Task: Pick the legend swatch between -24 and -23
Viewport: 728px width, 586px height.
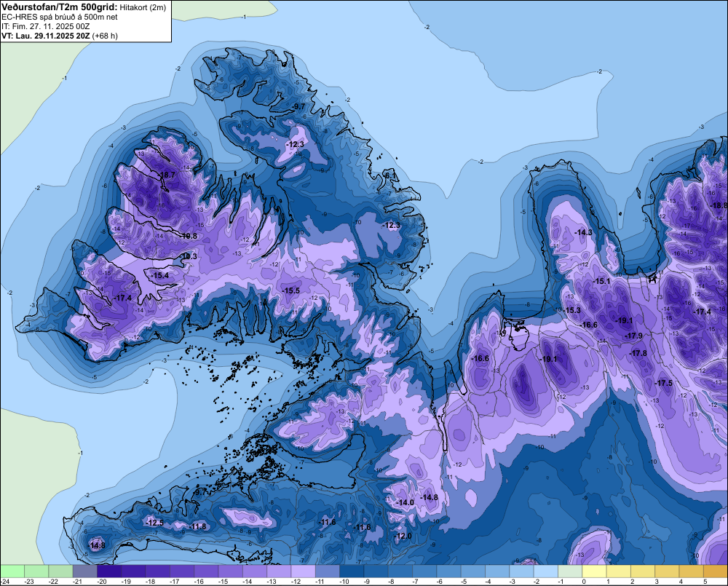Action: click(12, 571)
